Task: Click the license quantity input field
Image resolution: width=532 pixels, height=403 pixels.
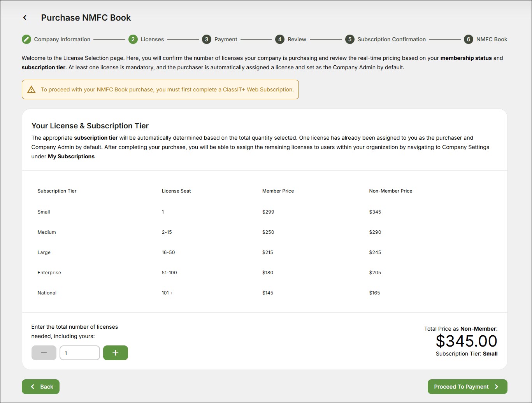Action: tap(79, 353)
